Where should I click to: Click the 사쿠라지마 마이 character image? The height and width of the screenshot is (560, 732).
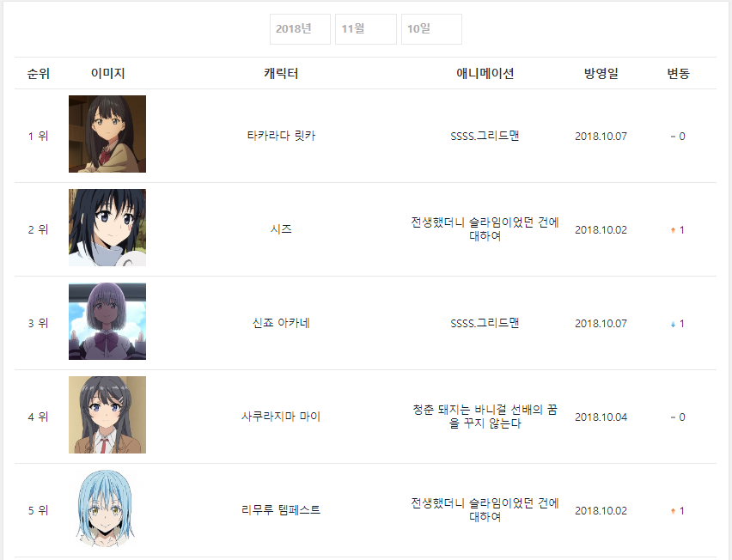[107, 415]
